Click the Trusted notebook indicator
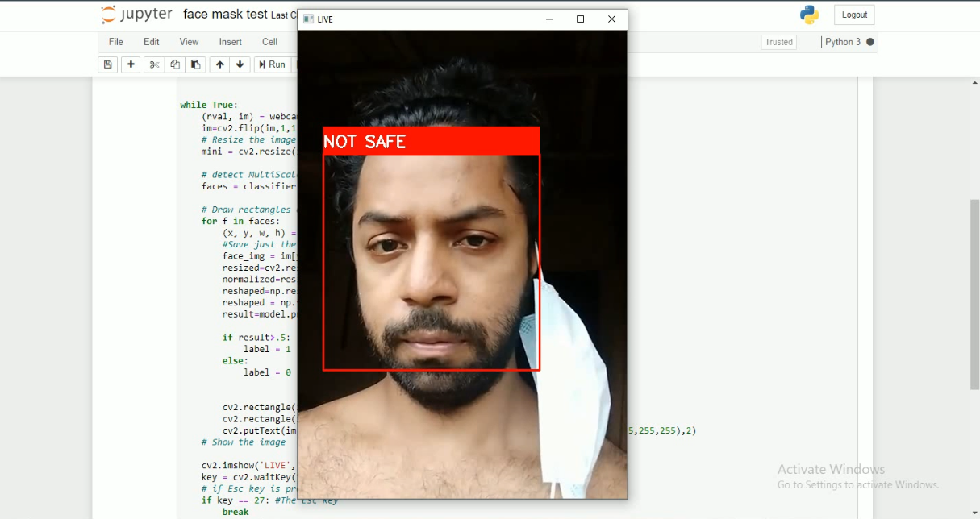Viewport: 980px width, 519px height. [777, 42]
